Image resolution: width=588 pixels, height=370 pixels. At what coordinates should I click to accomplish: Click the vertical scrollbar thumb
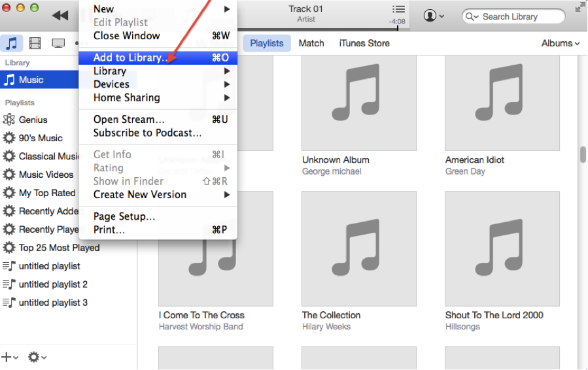(583, 155)
